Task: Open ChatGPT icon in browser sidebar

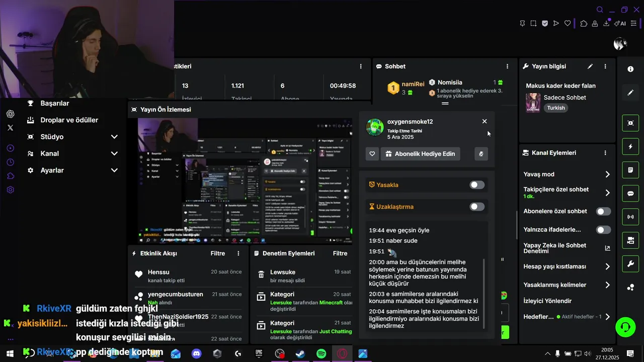Action: click(x=10, y=114)
